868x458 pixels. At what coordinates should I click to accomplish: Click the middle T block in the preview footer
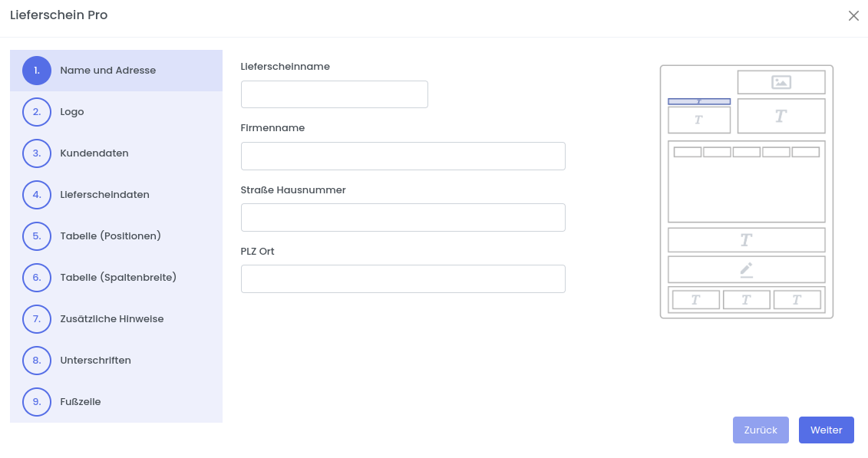[746, 300]
